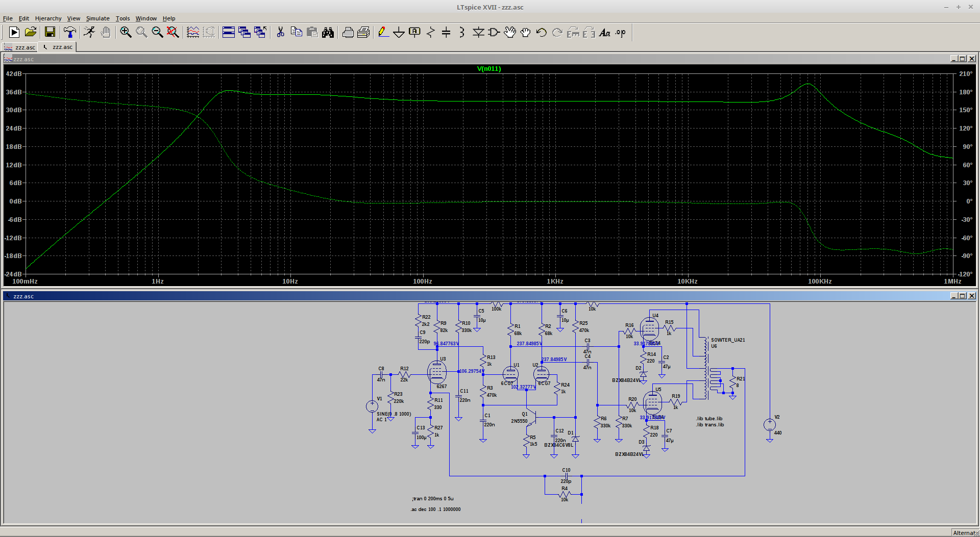Add SPICE directive with .op icon
980x537 pixels.
[x=621, y=32]
